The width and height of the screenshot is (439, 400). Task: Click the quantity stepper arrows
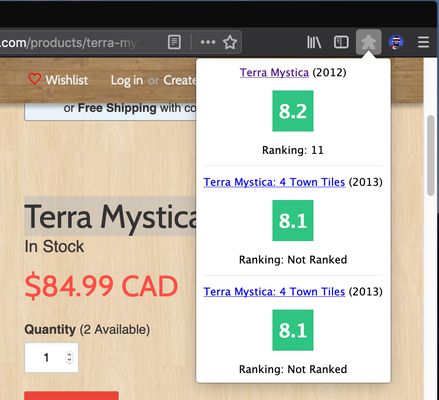69,357
